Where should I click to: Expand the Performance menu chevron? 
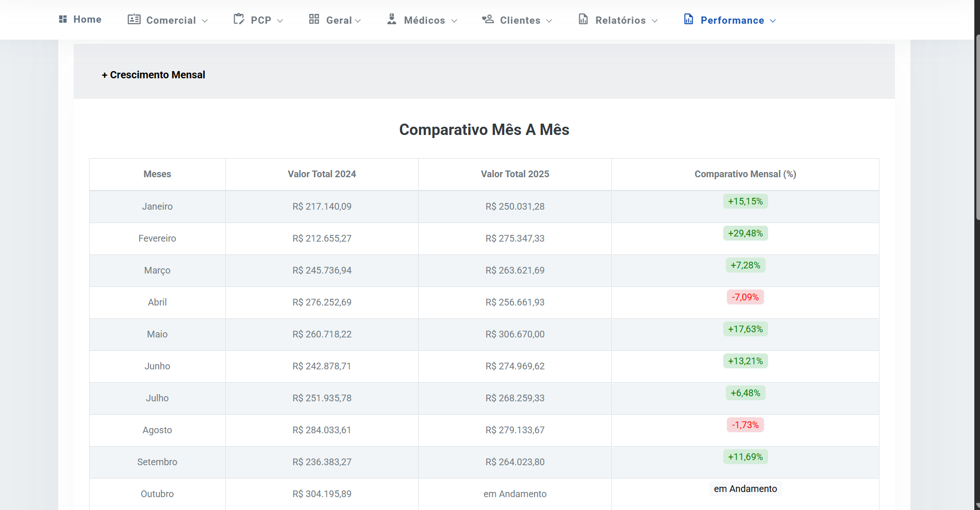click(773, 21)
